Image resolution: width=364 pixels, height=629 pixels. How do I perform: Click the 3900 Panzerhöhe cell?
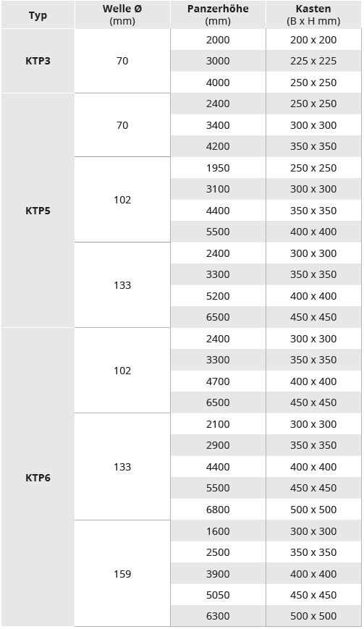[x=218, y=574]
